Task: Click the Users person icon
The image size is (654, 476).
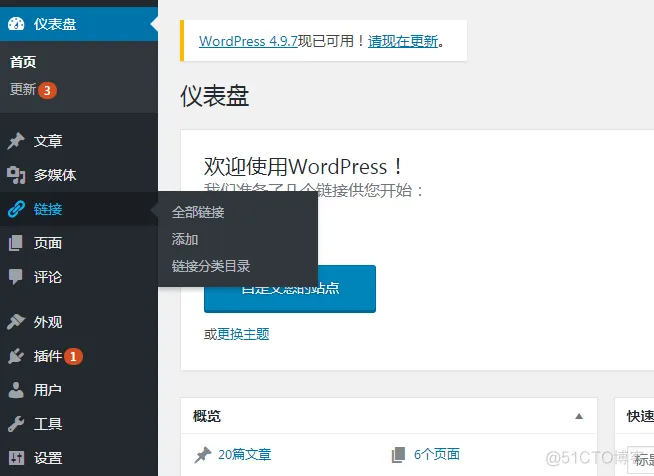Action: tap(16, 390)
